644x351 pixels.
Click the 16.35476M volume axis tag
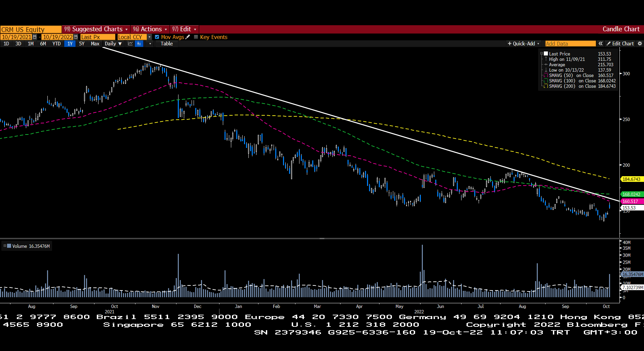point(632,274)
